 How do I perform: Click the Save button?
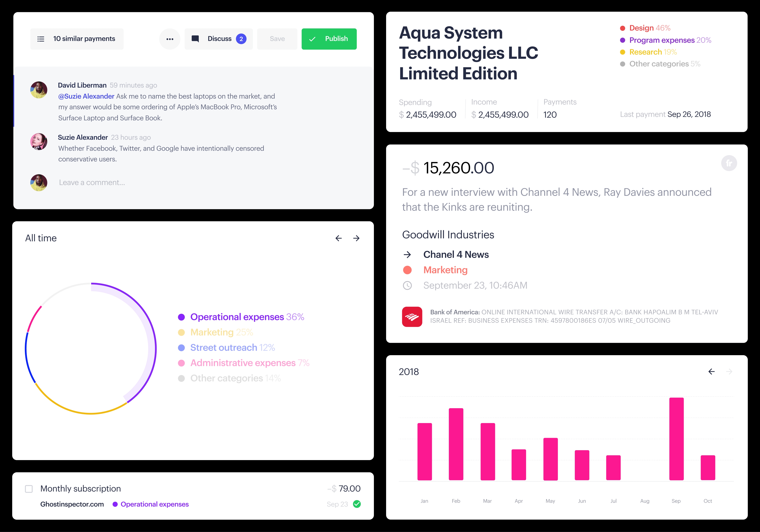pos(277,39)
